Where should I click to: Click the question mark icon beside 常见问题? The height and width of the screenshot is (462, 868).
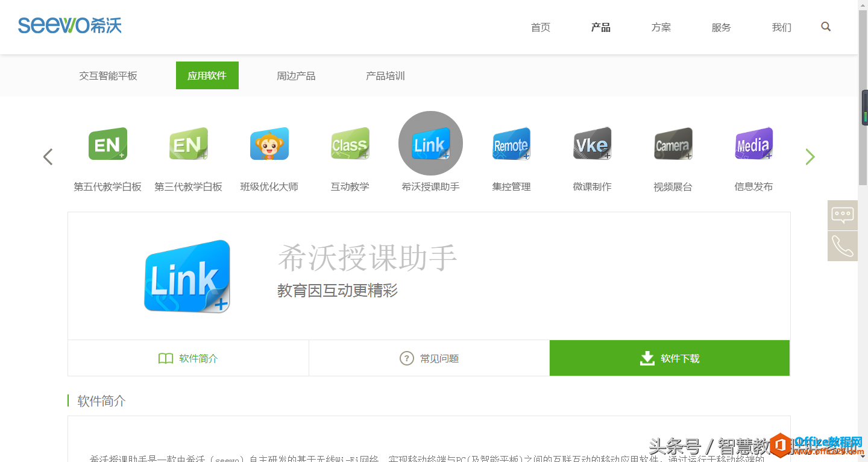[x=407, y=358]
